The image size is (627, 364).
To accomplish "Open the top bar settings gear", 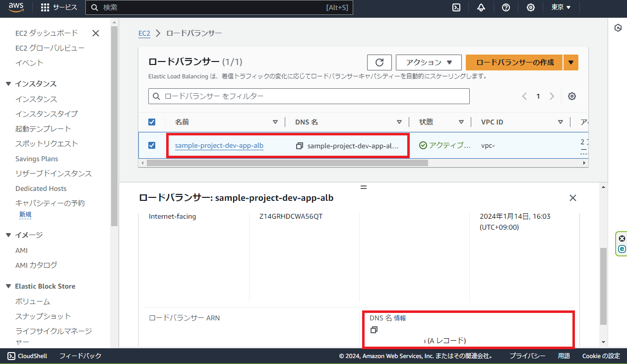I will click(x=531, y=7).
